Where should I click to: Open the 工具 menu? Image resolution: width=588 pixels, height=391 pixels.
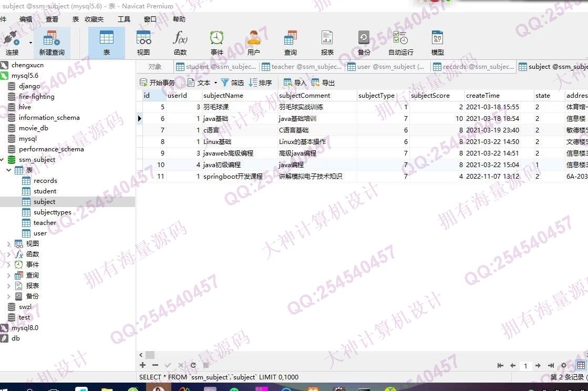(x=124, y=19)
